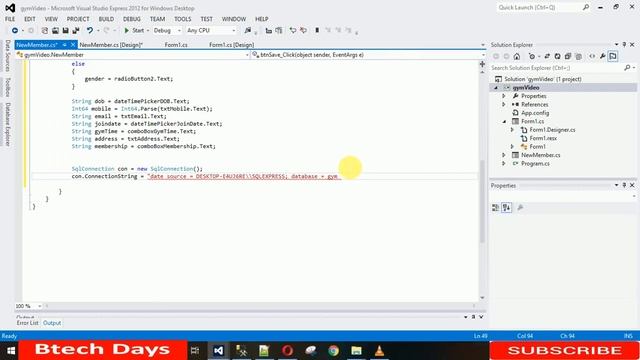Expand the NewMember.cs node

click(x=504, y=155)
